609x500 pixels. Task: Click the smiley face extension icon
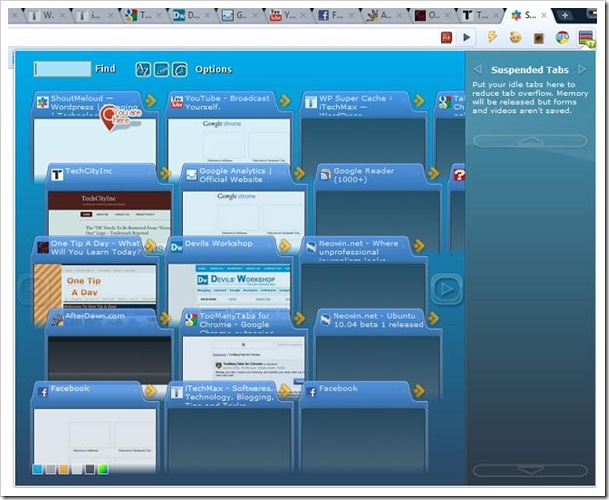(x=515, y=37)
